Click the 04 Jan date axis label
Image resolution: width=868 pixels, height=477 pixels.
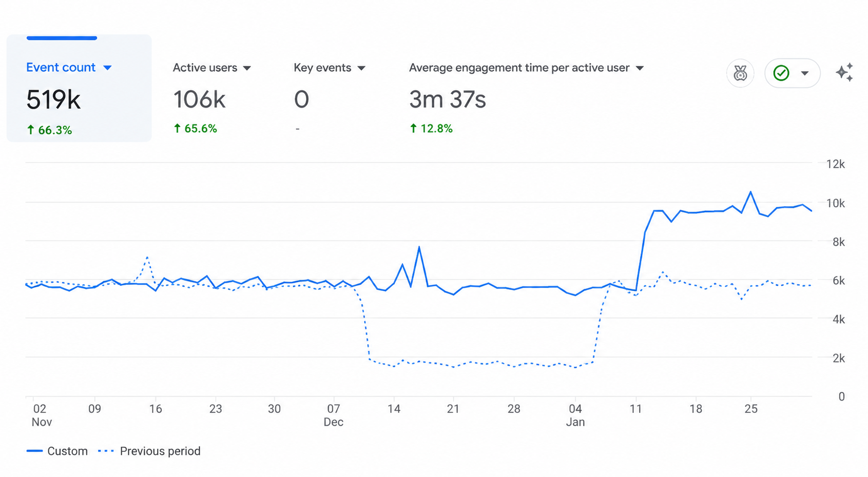575,415
